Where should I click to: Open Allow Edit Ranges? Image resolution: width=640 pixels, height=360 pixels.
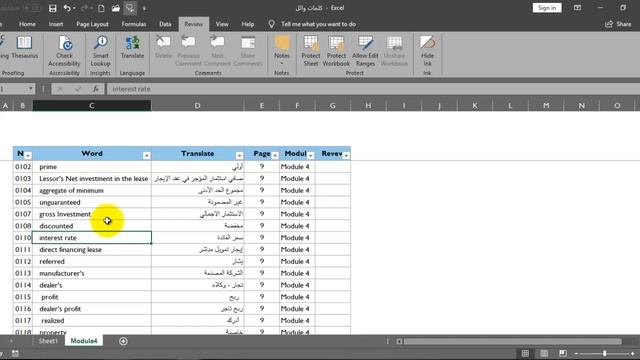coord(365,51)
